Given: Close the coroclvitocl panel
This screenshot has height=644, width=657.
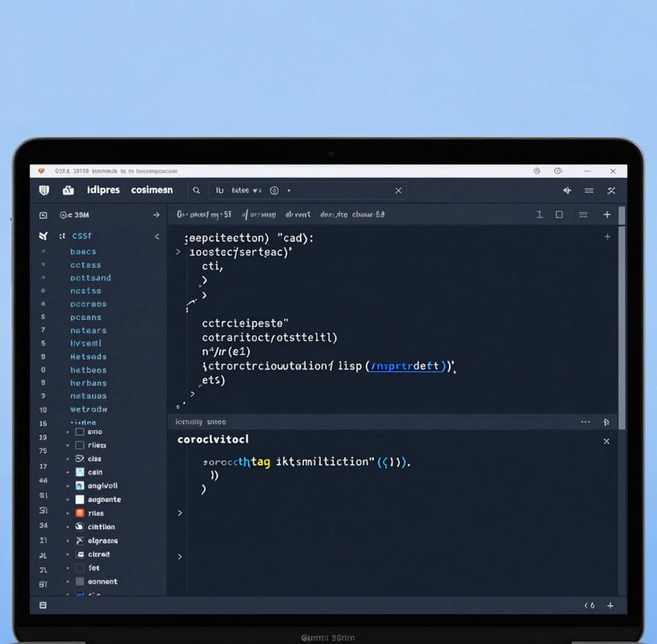Looking at the screenshot, I should [x=607, y=441].
